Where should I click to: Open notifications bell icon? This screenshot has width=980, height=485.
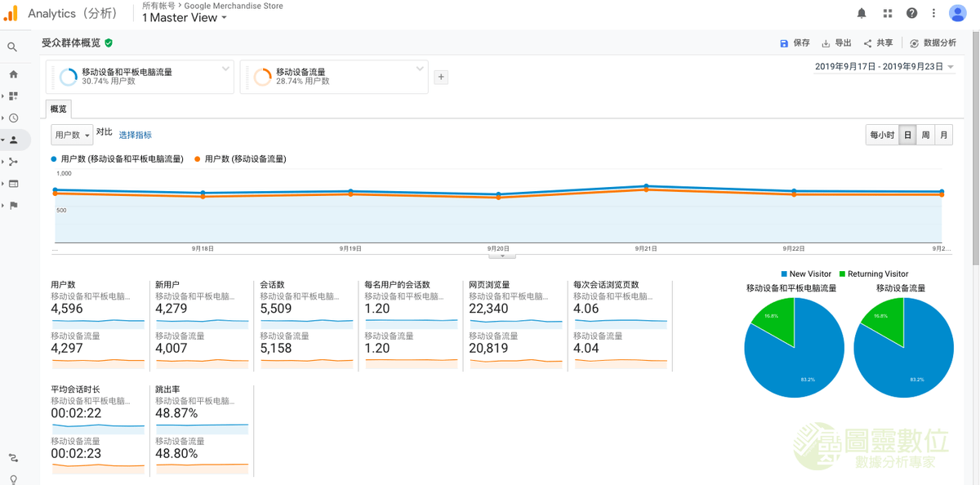[862, 13]
